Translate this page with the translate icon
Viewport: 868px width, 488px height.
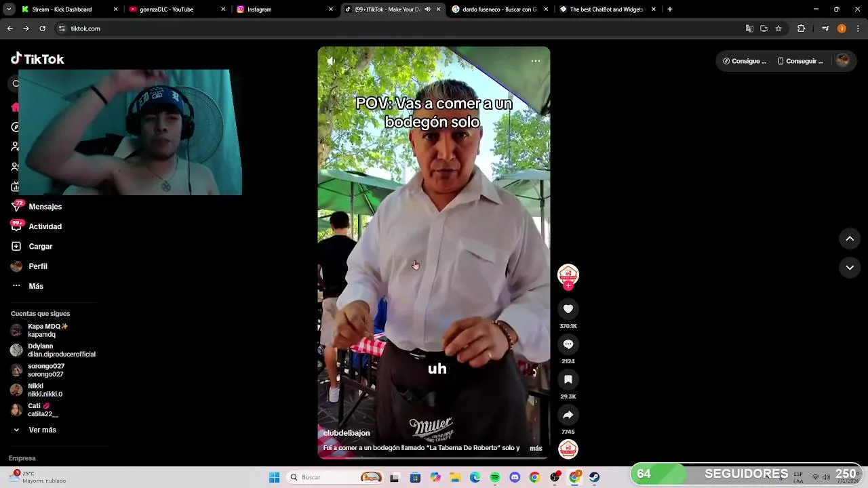tap(749, 28)
